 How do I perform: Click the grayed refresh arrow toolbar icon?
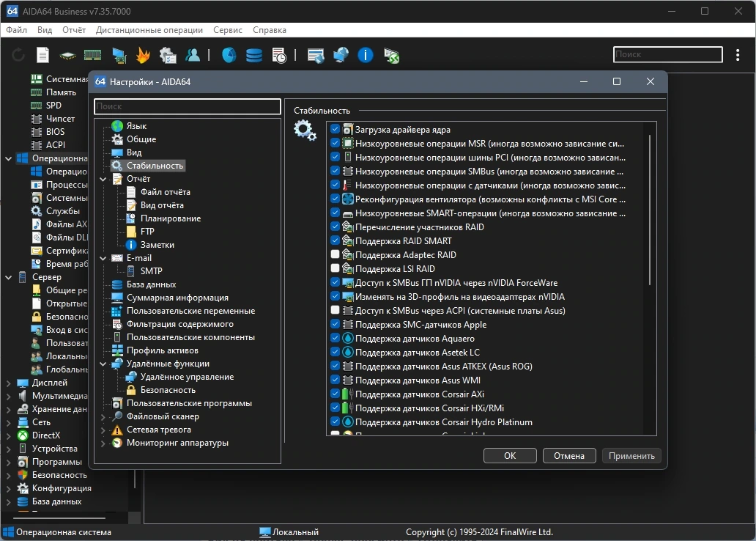(x=18, y=55)
